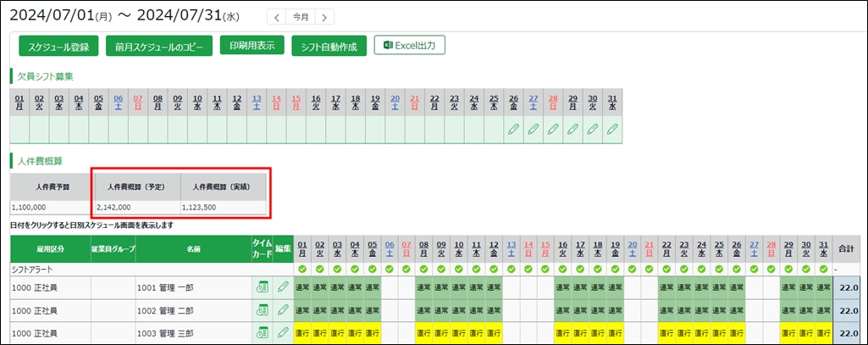Open timecard icon for 1003 管理 三郎
868x345 pixels.
[262, 334]
